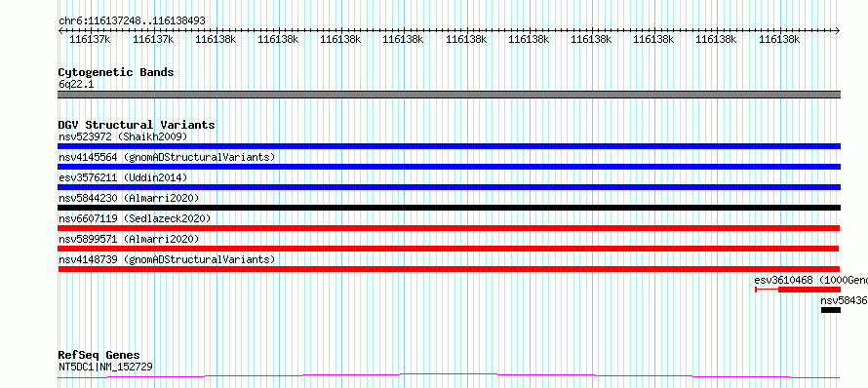Click the short black bar under nsv58436
The width and height of the screenshot is (868, 388).
coord(830,310)
